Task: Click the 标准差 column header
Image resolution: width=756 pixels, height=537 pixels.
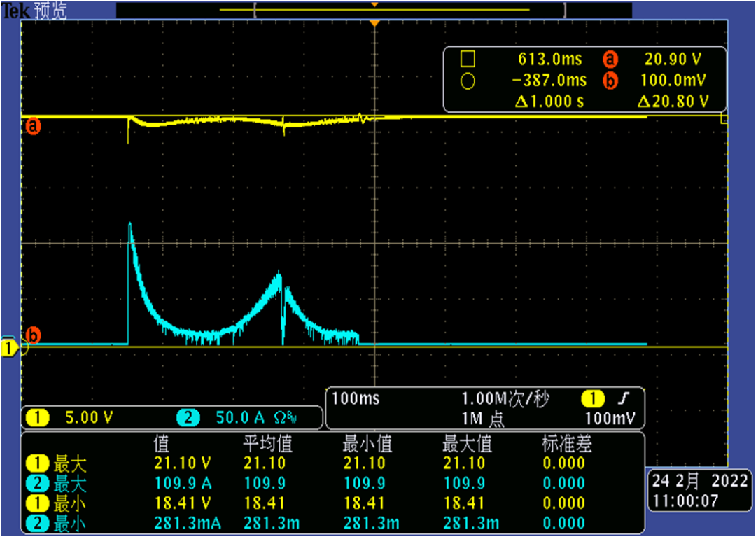Action: tap(566, 444)
